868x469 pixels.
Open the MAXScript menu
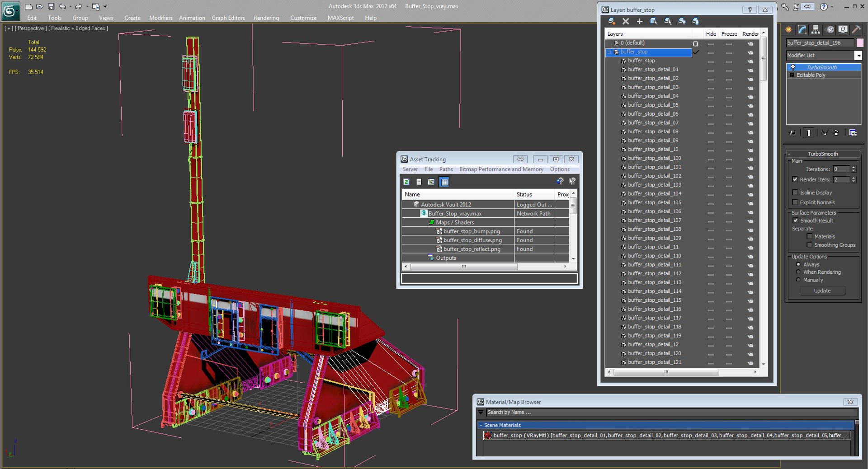point(340,18)
